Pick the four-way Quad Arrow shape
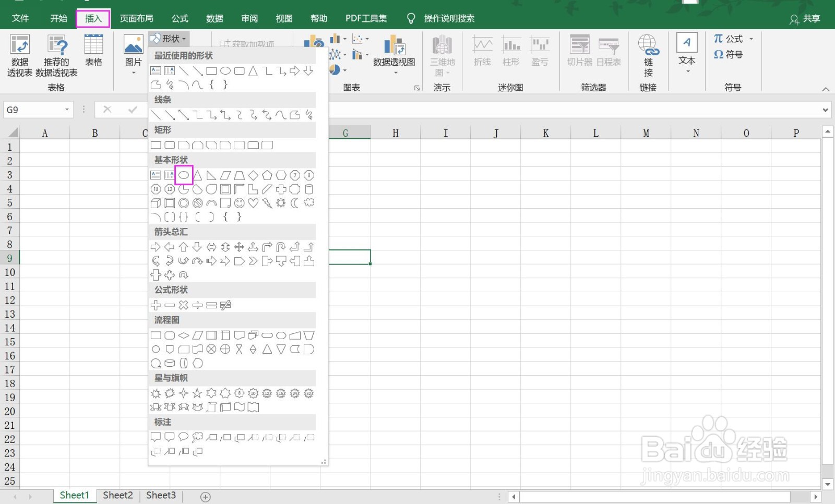This screenshot has height=504, width=835. [239, 247]
